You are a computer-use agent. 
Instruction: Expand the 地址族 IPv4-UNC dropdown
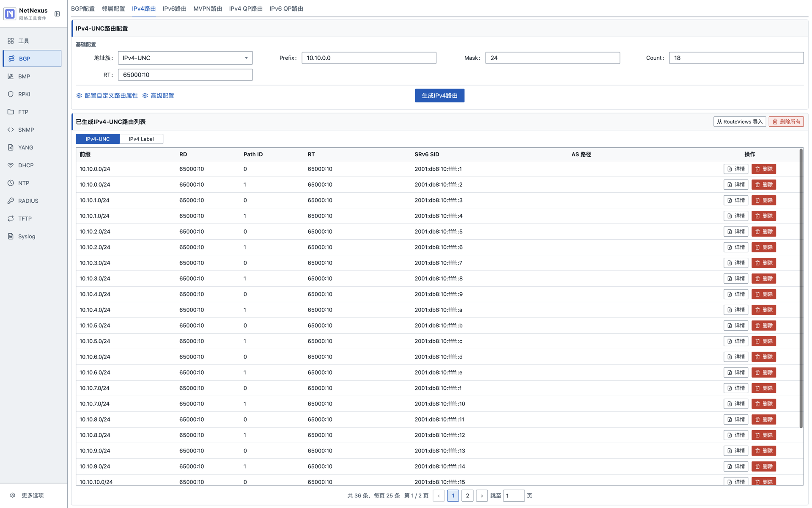click(185, 58)
